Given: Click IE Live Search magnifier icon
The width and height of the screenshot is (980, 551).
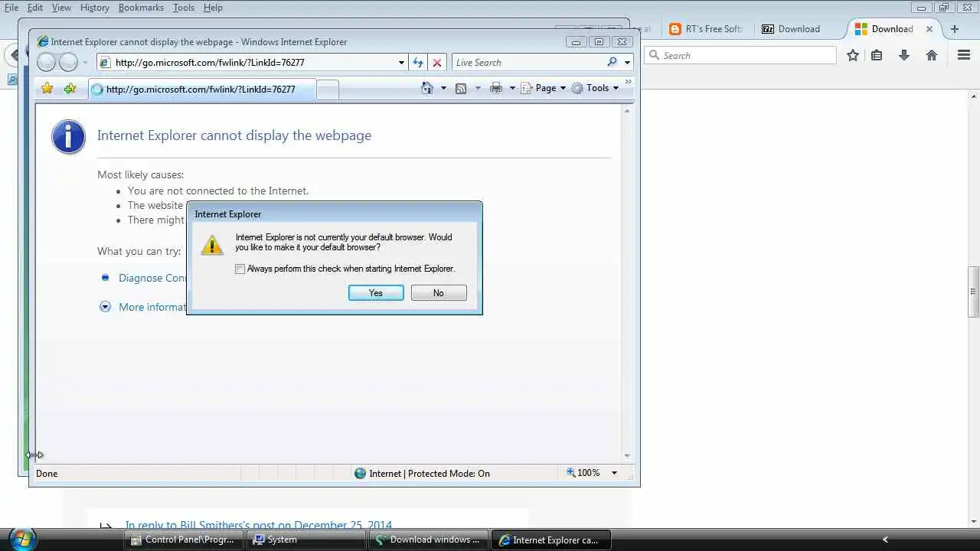Looking at the screenshot, I should pos(612,63).
